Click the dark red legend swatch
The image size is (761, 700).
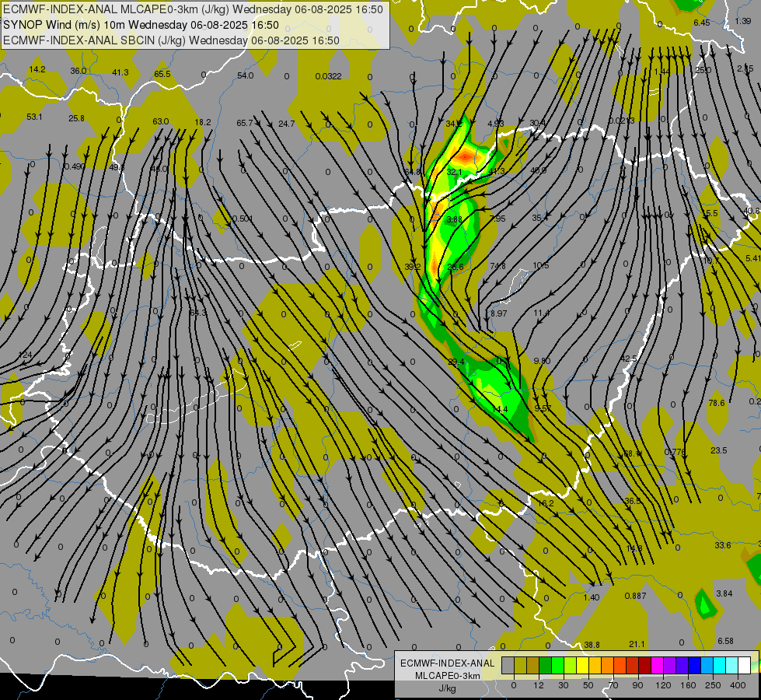(645, 666)
